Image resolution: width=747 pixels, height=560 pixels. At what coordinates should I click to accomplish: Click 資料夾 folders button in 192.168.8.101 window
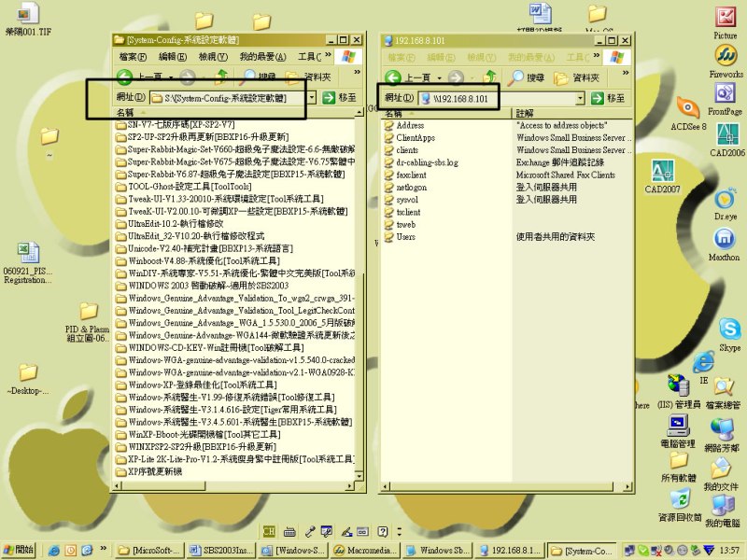(577, 77)
